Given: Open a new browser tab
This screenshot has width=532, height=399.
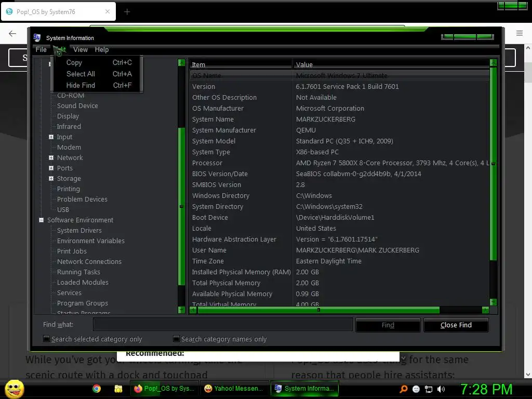Looking at the screenshot, I should pos(127,12).
